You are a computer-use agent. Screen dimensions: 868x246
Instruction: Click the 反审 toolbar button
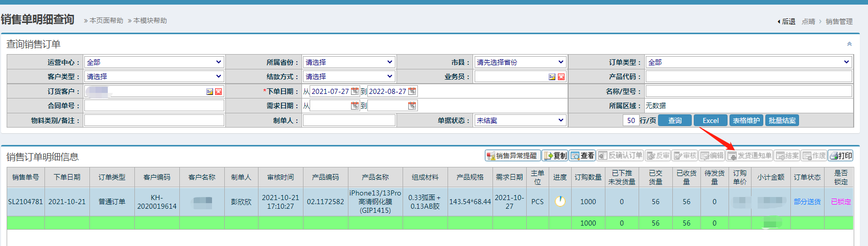658,156
